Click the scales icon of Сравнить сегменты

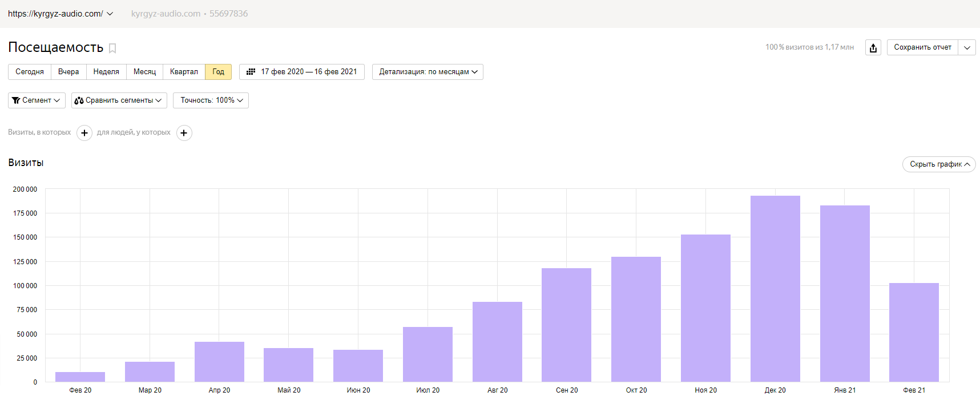(79, 100)
